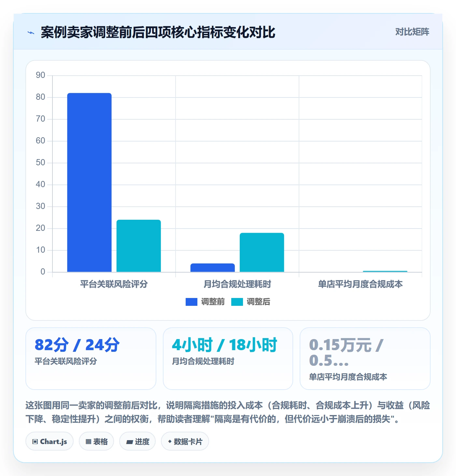Click the 4小时 / 18小时 stat value

pyautogui.click(x=225, y=345)
